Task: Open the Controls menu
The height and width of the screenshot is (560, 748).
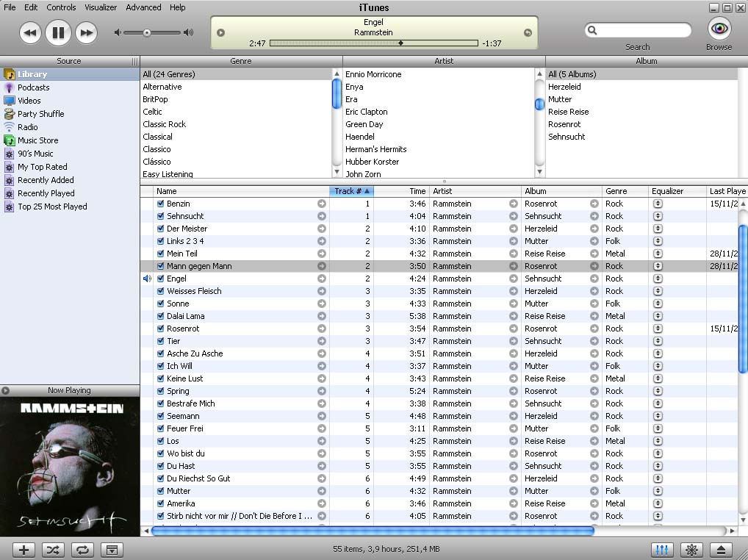Action: point(61,7)
